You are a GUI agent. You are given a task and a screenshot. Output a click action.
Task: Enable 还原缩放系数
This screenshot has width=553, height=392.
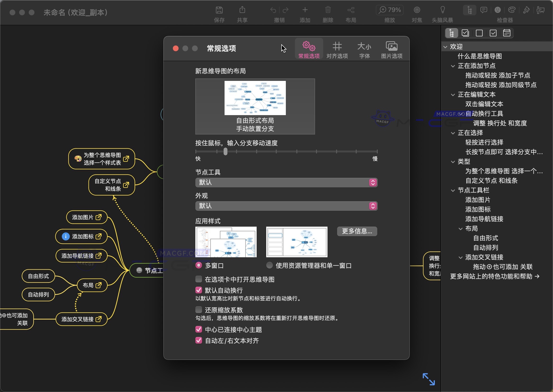(198, 310)
